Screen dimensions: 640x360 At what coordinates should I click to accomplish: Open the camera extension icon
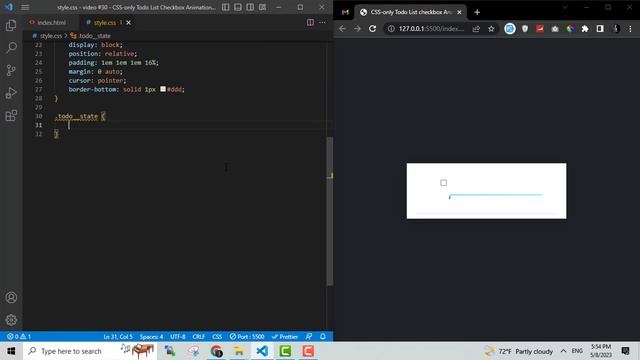[x=555, y=29]
